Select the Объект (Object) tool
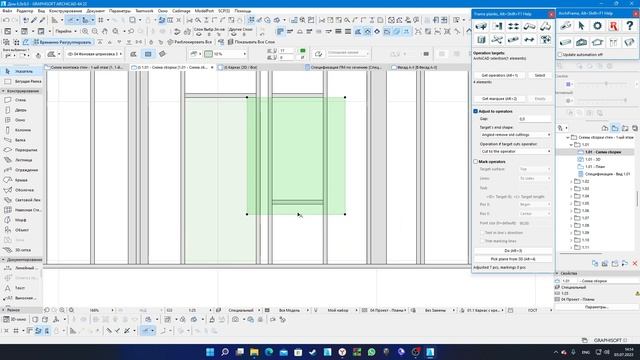The width and height of the screenshot is (640, 360). coord(21,230)
